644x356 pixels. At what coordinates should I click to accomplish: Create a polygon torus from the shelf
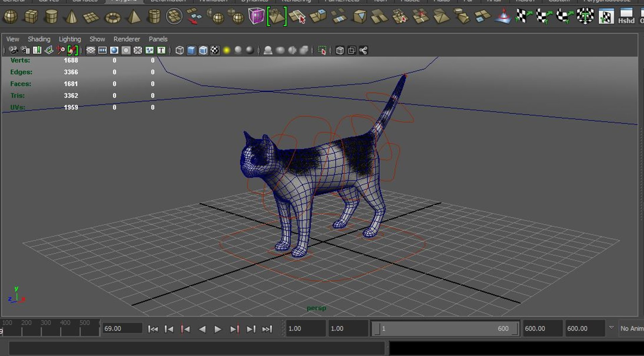113,17
